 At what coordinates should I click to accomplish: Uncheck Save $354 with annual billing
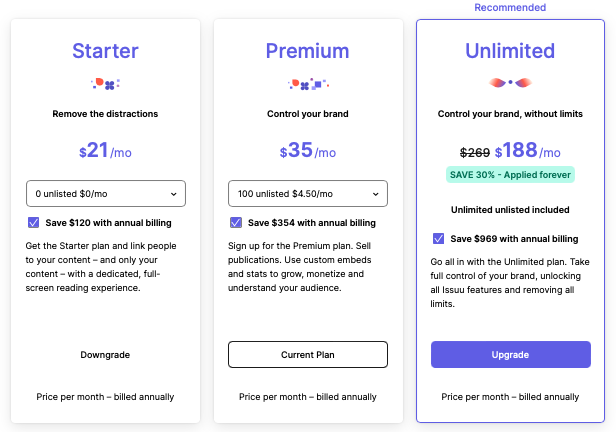click(x=236, y=223)
